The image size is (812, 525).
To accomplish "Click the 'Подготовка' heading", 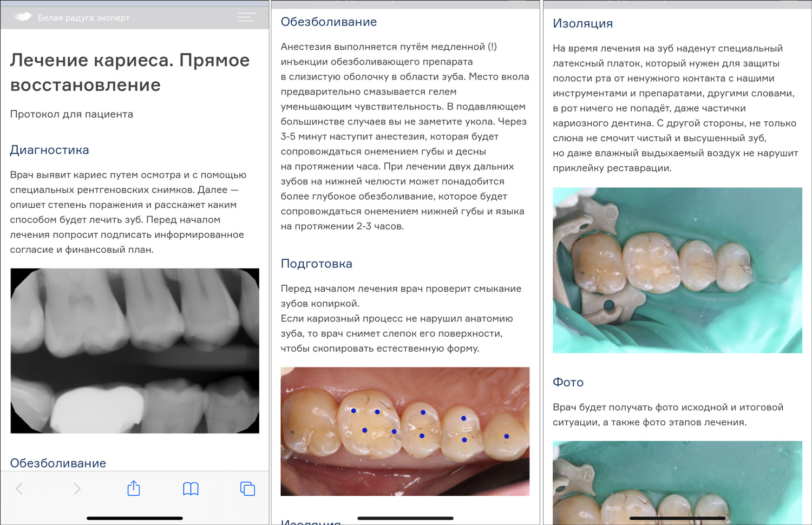I will (317, 264).
